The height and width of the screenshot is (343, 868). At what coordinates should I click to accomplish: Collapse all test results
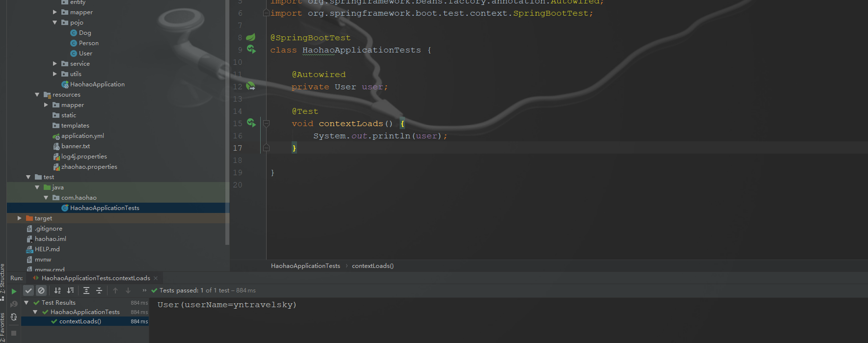[99, 290]
